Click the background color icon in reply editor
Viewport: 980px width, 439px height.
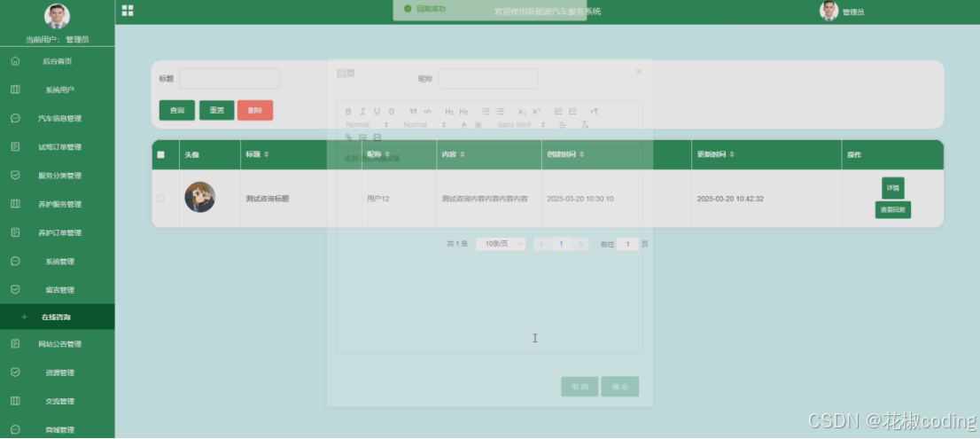pyautogui.click(x=478, y=124)
